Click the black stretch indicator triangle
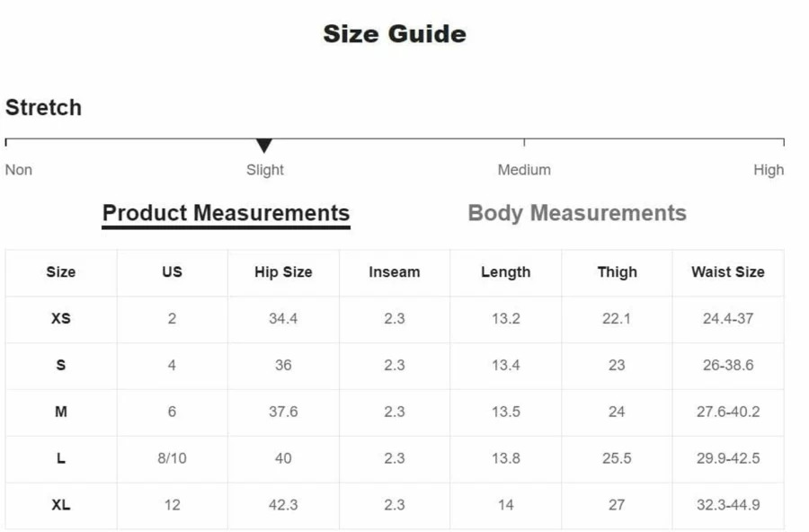Screen dimensions: 809x532 pyautogui.click(x=263, y=146)
